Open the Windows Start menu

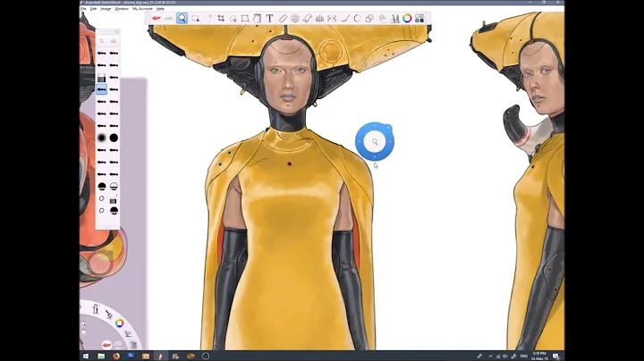point(86,356)
